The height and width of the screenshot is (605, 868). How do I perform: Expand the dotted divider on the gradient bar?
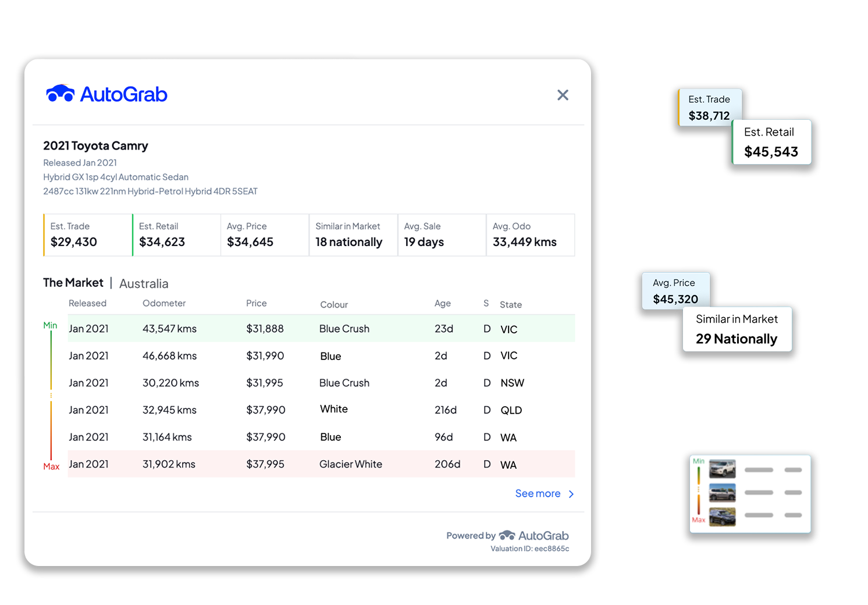[51, 394]
